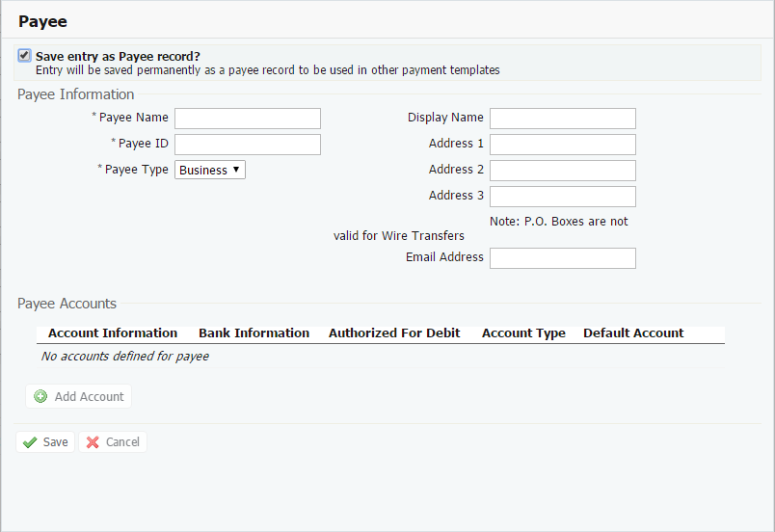This screenshot has width=775, height=532.
Task: Click the Authorized For Debit column header
Action: pos(394,333)
